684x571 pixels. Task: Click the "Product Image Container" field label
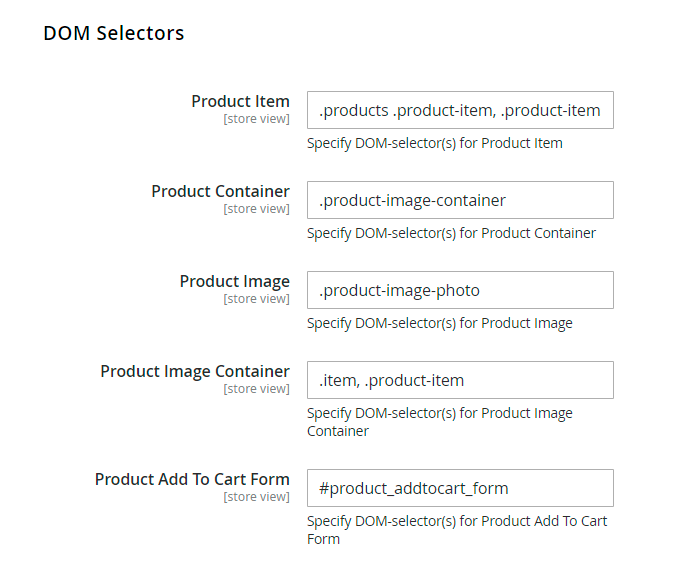pyautogui.click(x=195, y=371)
